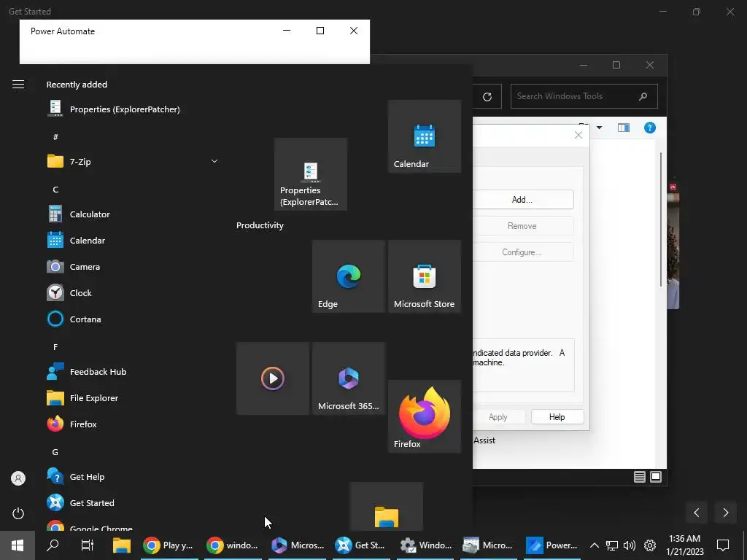
Task: Switch to Chrome 'Play y...' taskbar window
Action: pyautogui.click(x=169, y=545)
